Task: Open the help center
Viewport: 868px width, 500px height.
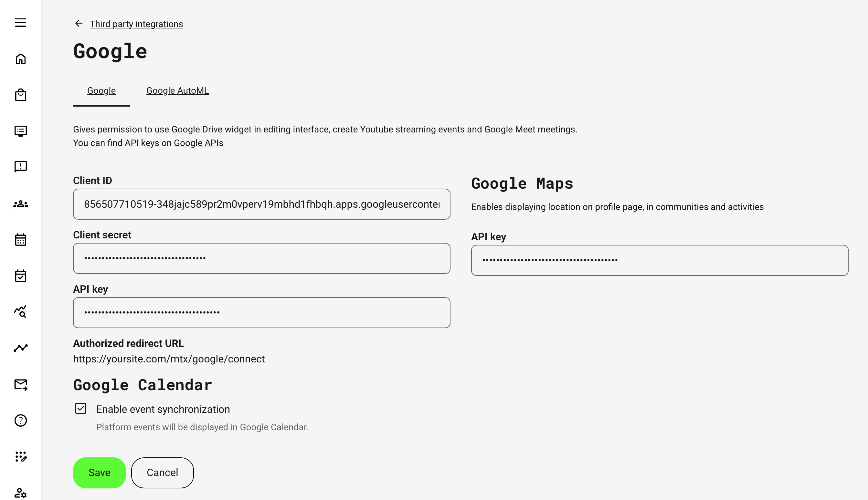Action: point(21,420)
